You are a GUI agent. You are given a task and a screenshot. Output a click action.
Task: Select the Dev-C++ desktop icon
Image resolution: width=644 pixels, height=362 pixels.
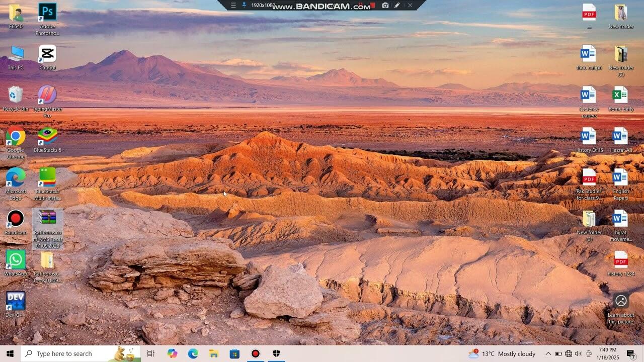(16, 301)
